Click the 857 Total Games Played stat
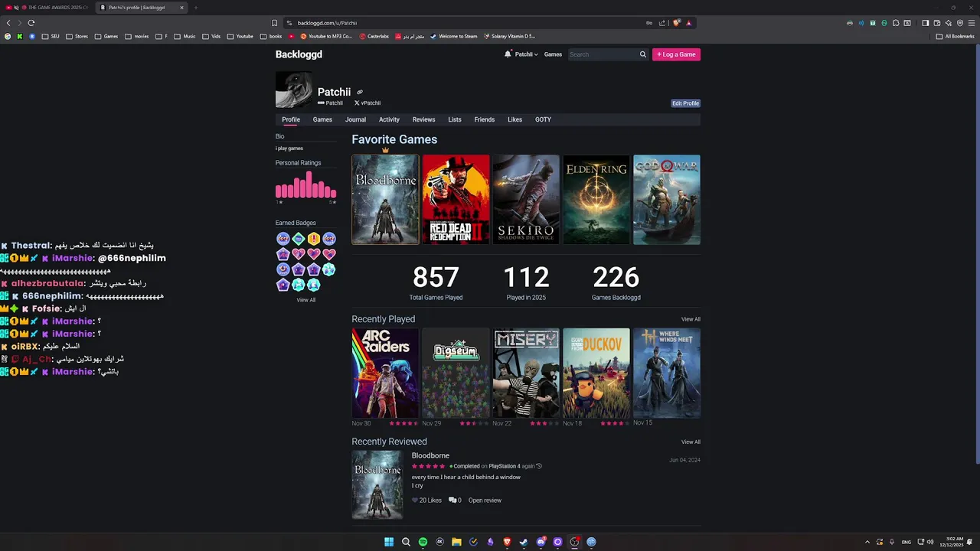 click(x=436, y=282)
